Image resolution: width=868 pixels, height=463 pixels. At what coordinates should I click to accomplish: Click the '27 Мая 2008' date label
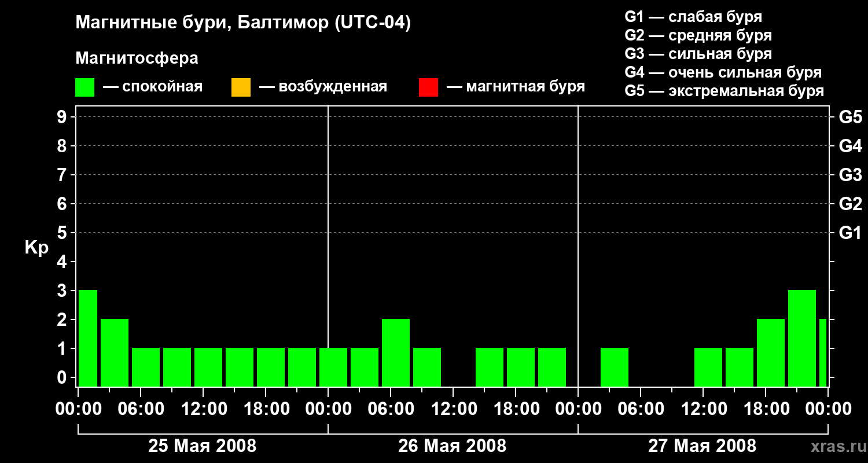pyautogui.click(x=702, y=446)
